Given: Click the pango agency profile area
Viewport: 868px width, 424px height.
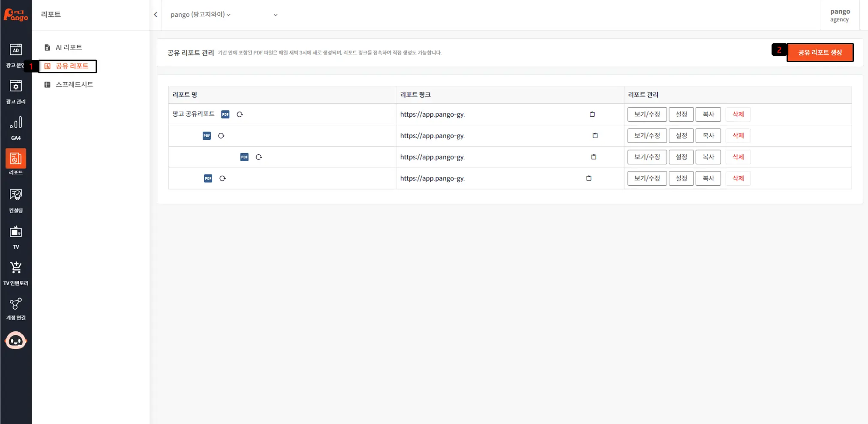Looking at the screenshot, I should tap(839, 15).
